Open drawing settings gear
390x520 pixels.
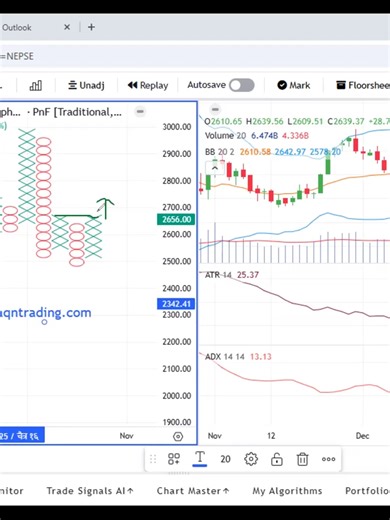pyautogui.click(x=251, y=459)
